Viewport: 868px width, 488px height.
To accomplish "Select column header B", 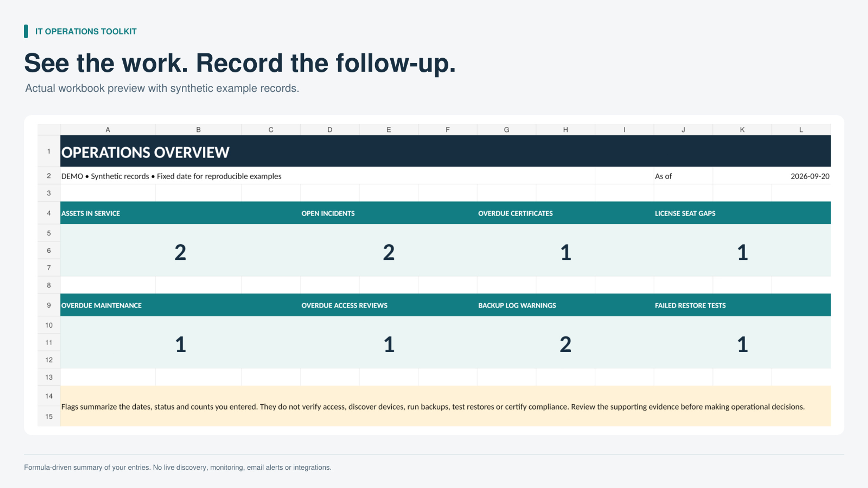I will pyautogui.click(x=198, y=129).
